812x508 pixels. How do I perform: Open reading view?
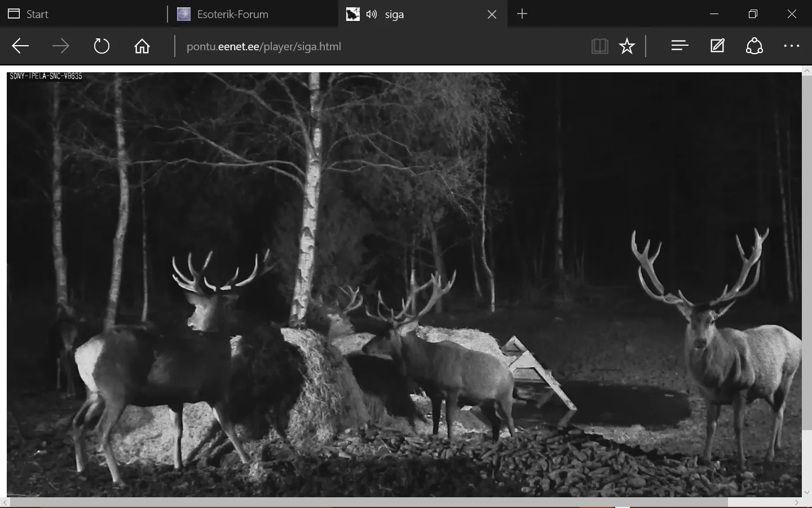599,46
